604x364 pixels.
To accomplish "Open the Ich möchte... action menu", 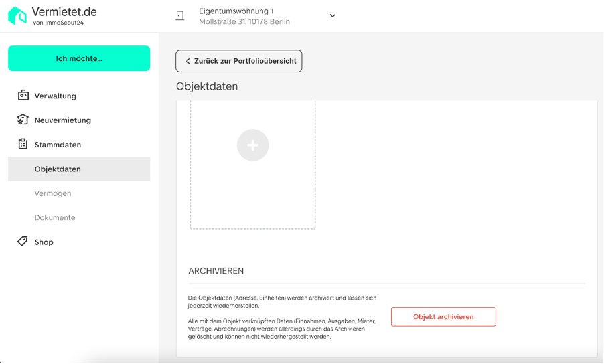I will click(x=79, y=58).
